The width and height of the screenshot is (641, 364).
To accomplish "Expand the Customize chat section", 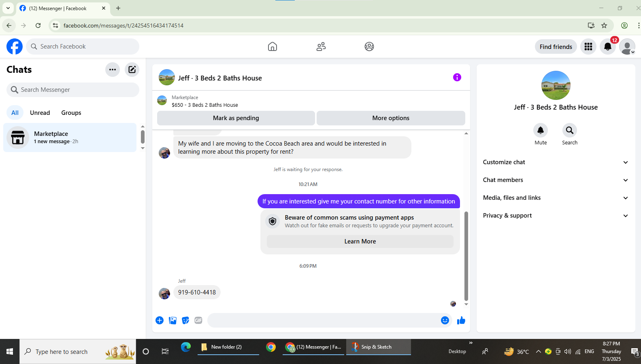I will (x=556, y=162).
